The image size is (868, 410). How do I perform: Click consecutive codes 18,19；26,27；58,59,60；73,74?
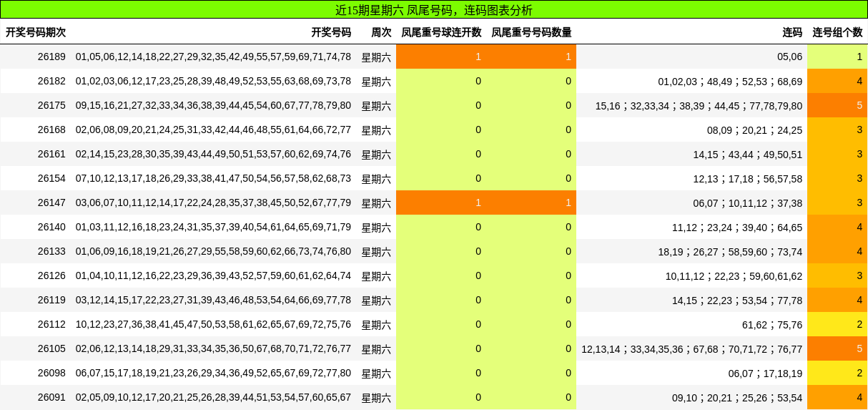(x=731, y=251)
